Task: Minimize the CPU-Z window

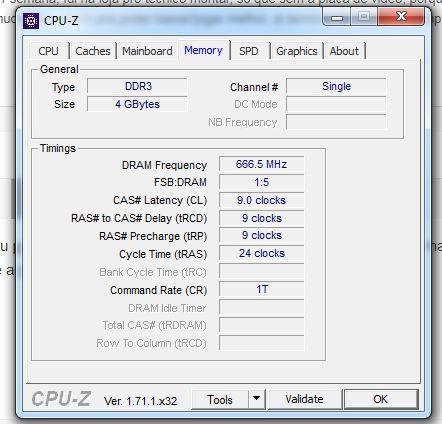Action: [x=337, y=17]
